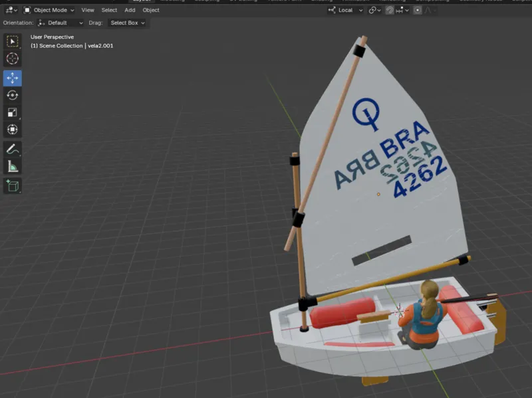Toggle the snap magnet button

tap(390, 10)
